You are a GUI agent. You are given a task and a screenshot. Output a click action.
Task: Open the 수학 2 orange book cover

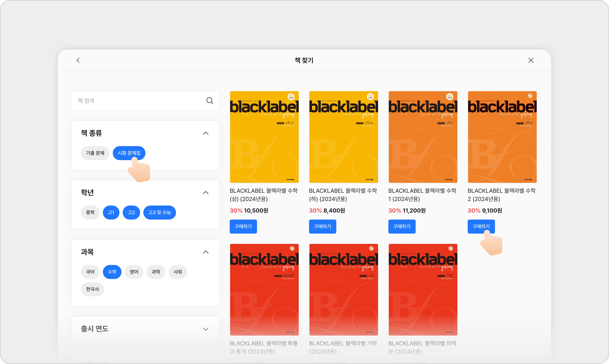point(502,137)
